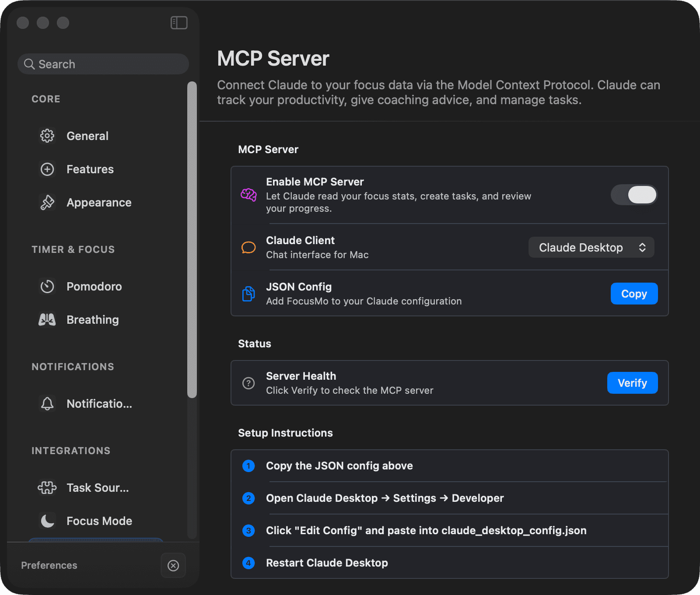Click the 'Chat interface for Mac' description

point(317,255)
